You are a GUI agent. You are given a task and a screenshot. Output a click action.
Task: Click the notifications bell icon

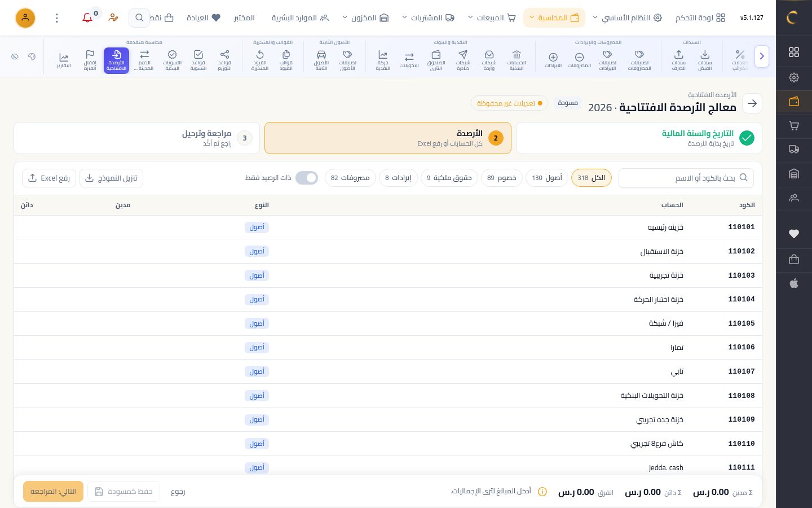(87, 18)
